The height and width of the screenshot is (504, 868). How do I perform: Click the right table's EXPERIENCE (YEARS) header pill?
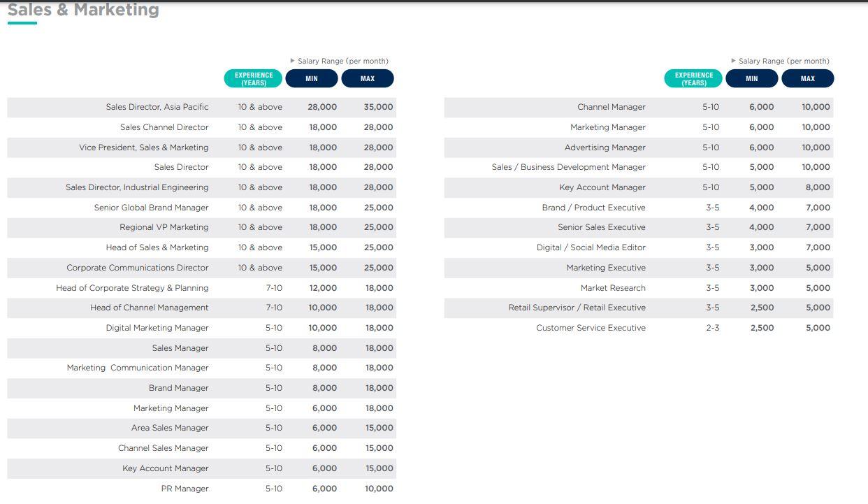tap(694, 79)
